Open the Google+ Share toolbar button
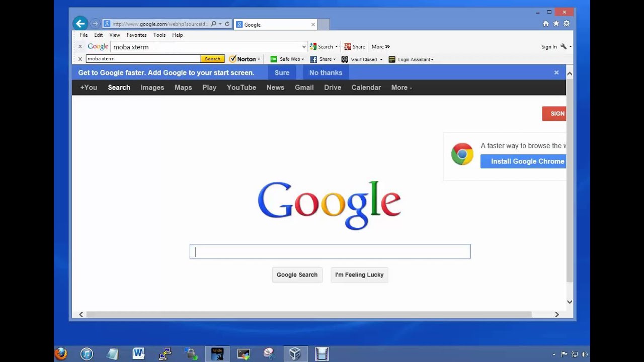 (355, 47)
